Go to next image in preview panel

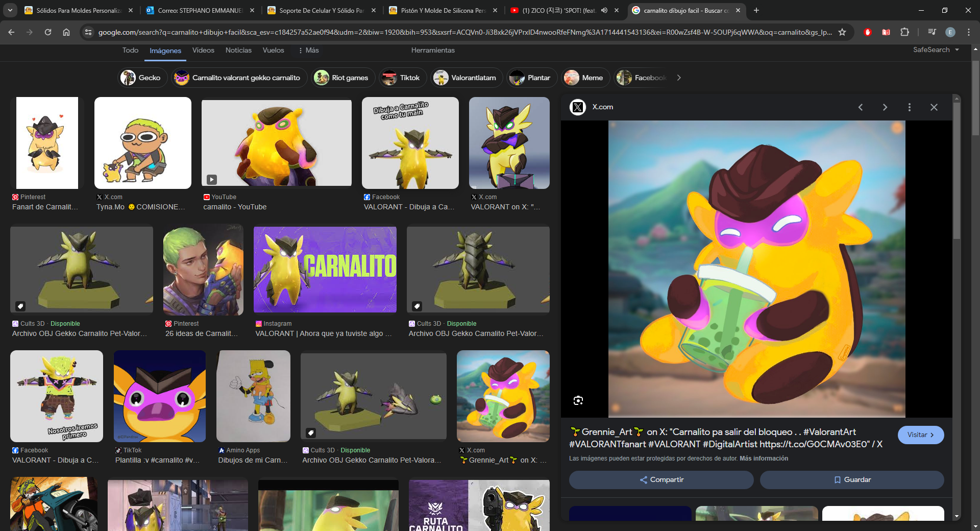(x=885, y=107)
